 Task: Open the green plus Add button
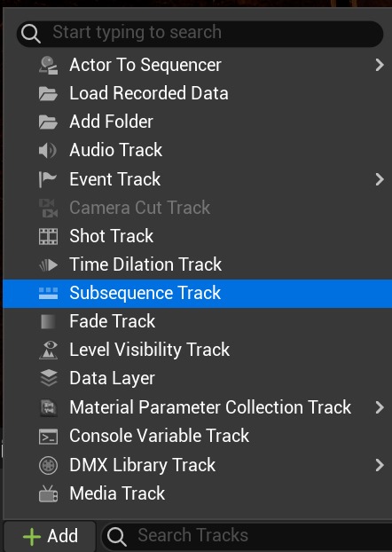(x=50, y=536)
